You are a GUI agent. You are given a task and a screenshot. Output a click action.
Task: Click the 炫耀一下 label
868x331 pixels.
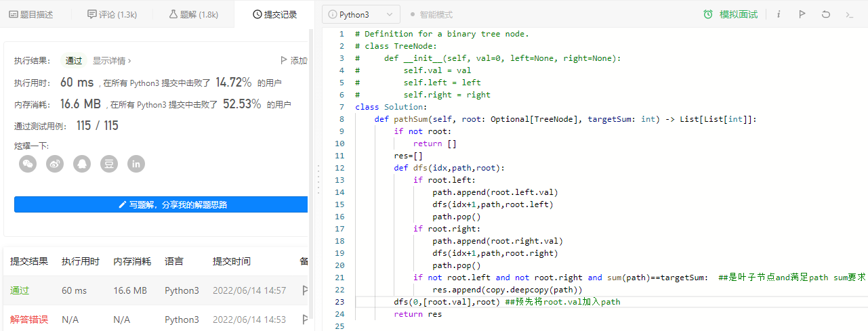click(x=32, y=146)
